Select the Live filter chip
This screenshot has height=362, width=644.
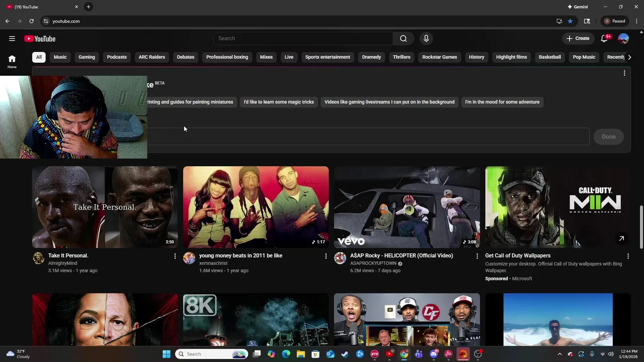289,57
